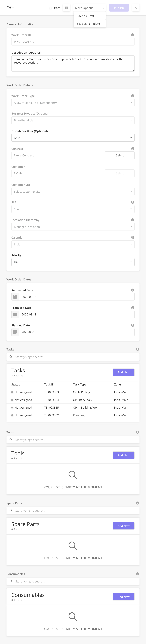Collapse the More Options dropdown
This screenshot has height=644, width=146.
[90, 8]
